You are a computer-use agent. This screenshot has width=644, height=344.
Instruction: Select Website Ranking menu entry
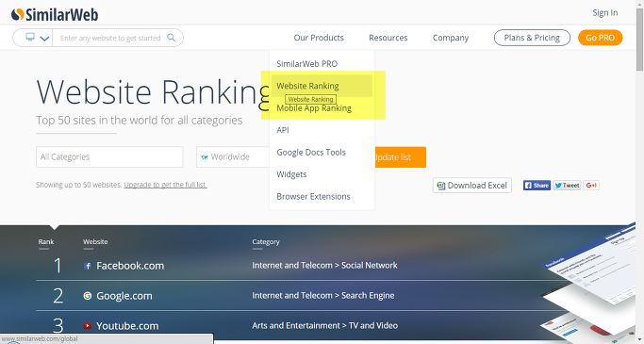(x=322, y=86)
